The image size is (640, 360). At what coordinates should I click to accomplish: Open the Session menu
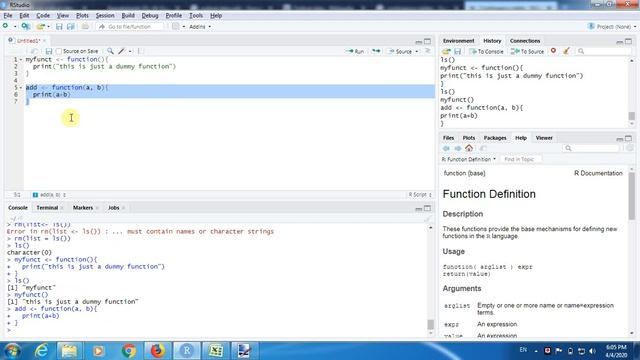[105, 16]
